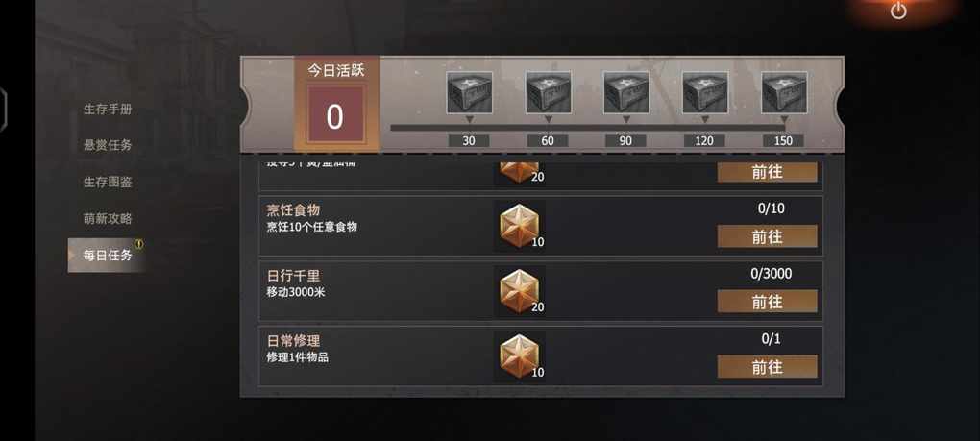Select the 每日任务 tab
The width and height of the screenshot is (980, 441).
[x=107, y=255]
